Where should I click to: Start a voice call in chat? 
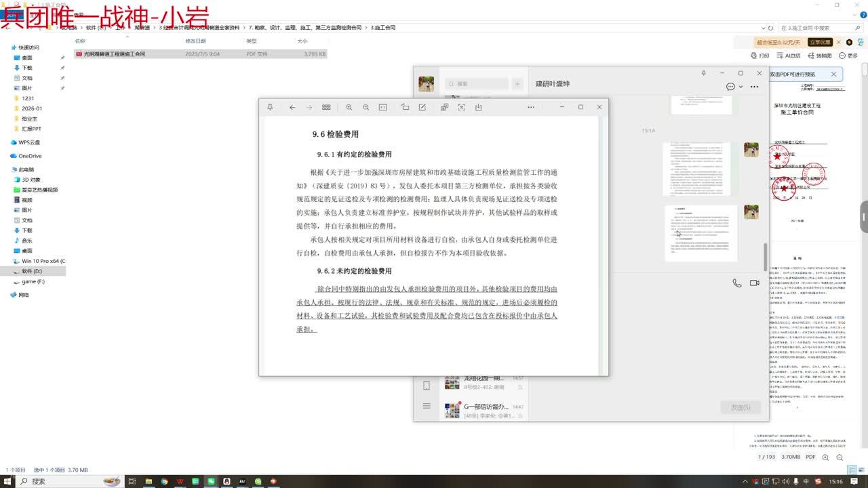coord(737,283)
